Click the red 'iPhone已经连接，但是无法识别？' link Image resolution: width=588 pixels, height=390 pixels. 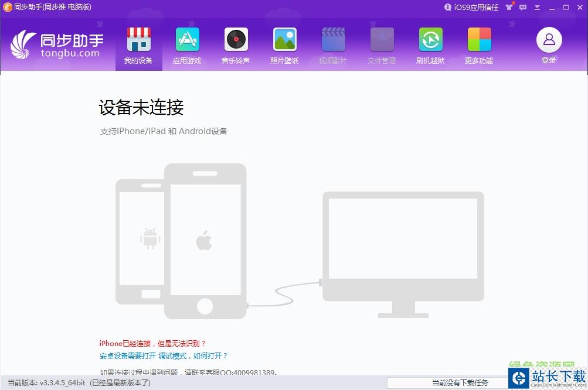point(152,343)
